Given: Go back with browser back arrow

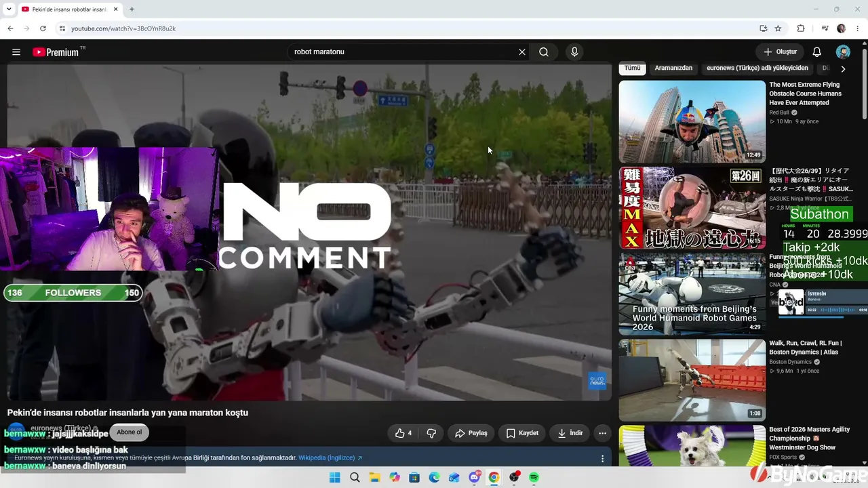Looking at the screenshot, I should (x=10, y=28).
